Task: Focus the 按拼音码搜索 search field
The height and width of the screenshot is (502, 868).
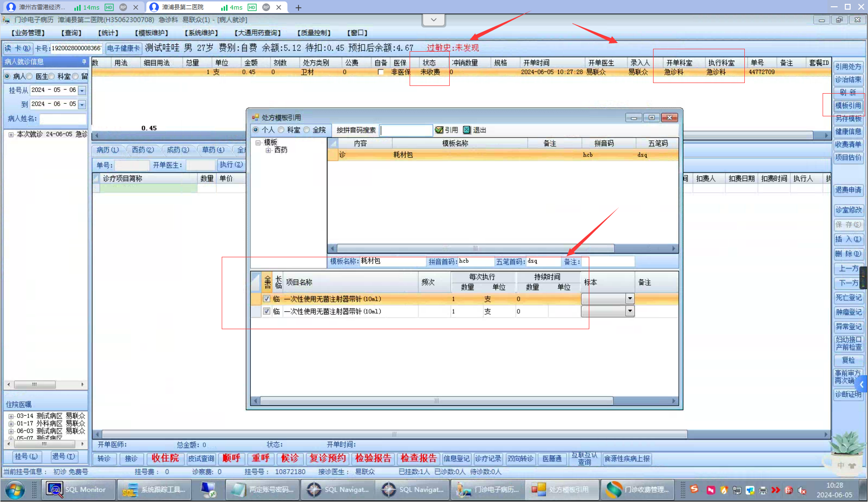Action: [406, 130]
